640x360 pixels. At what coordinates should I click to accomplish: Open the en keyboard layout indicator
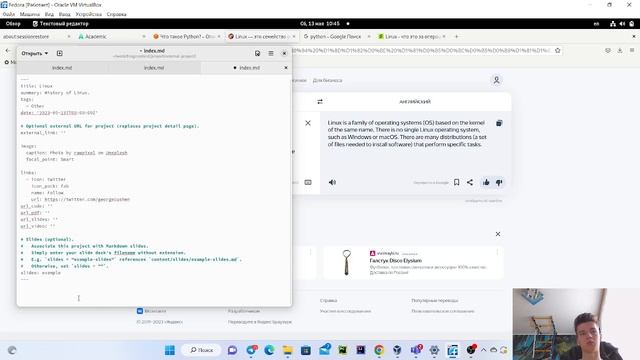(x=596, y=24)
